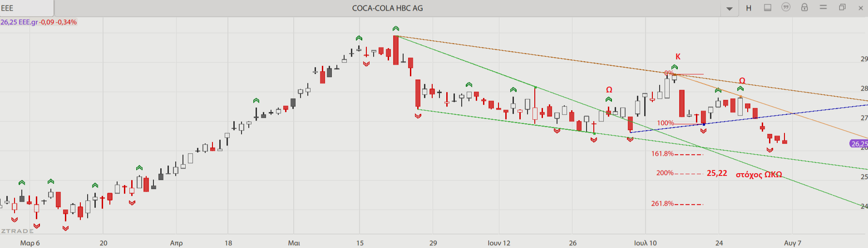
Task: Click the 29 price axis label
Action: 864,59
